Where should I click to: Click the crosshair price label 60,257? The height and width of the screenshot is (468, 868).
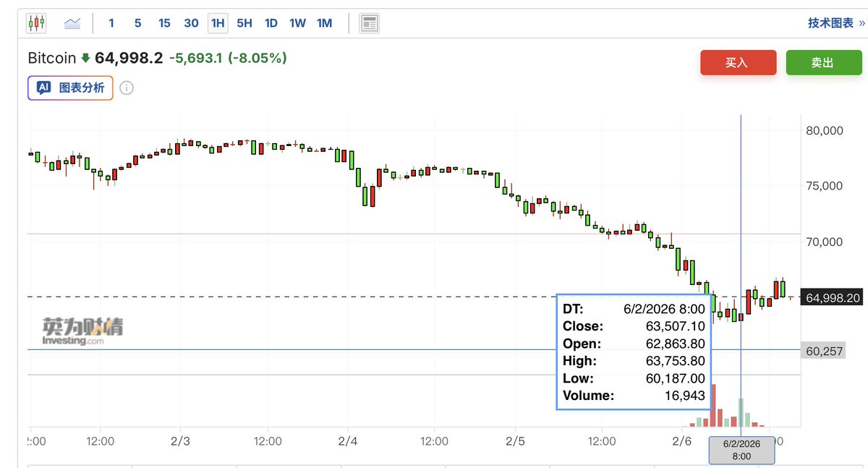pos(824,351)
